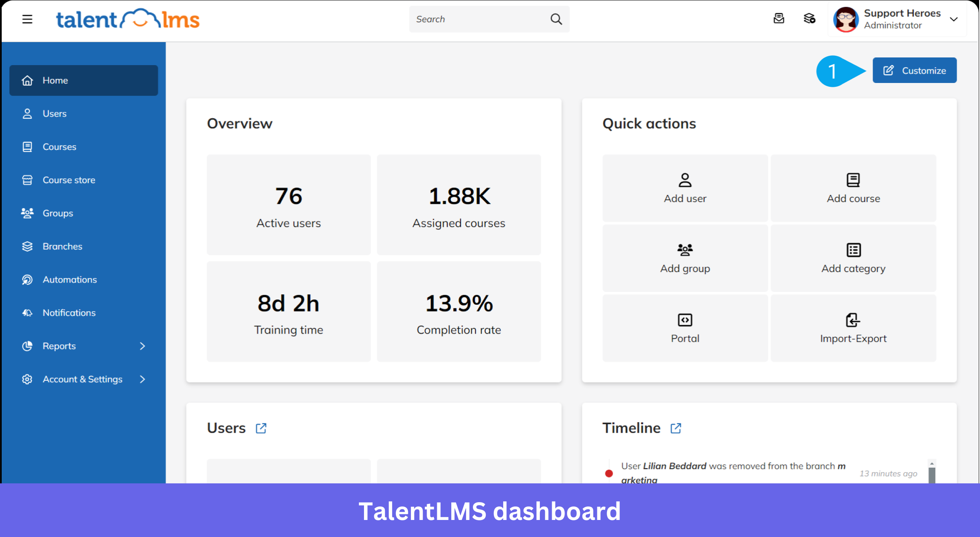This screenshot has height=537, width=980.
Task: Click the Add category quick action
Action: coord(853,258)
